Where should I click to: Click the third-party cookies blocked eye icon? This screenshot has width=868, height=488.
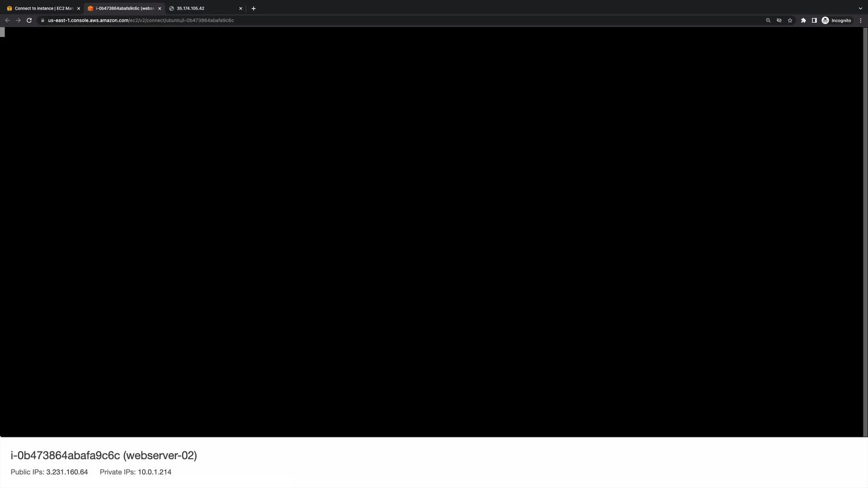click(779, 20)
